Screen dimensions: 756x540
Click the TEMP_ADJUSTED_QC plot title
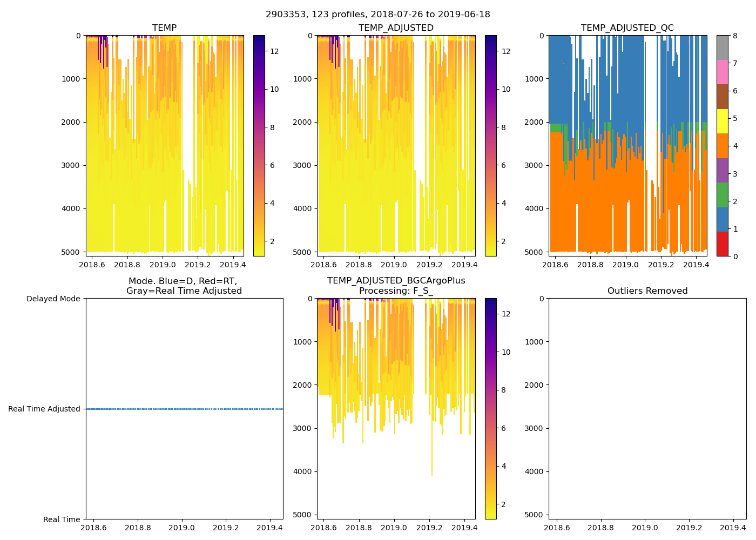click(x=627, y=28)
